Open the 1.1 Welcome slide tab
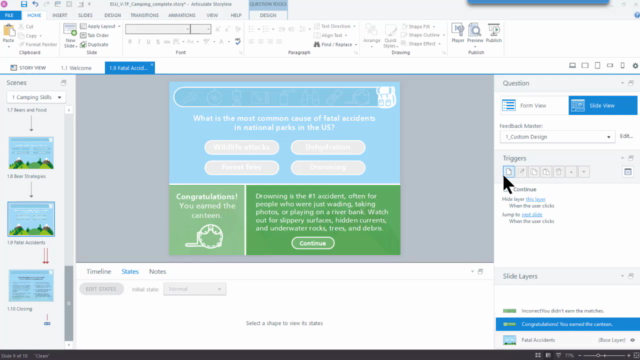Viewport: 640px width, 360px height. click(x=76, y=68)
